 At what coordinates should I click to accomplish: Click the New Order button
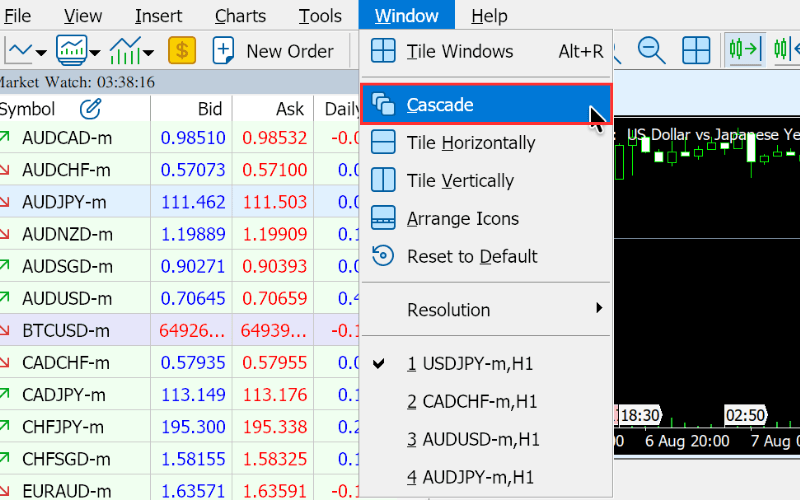click(x=273, y=51)
